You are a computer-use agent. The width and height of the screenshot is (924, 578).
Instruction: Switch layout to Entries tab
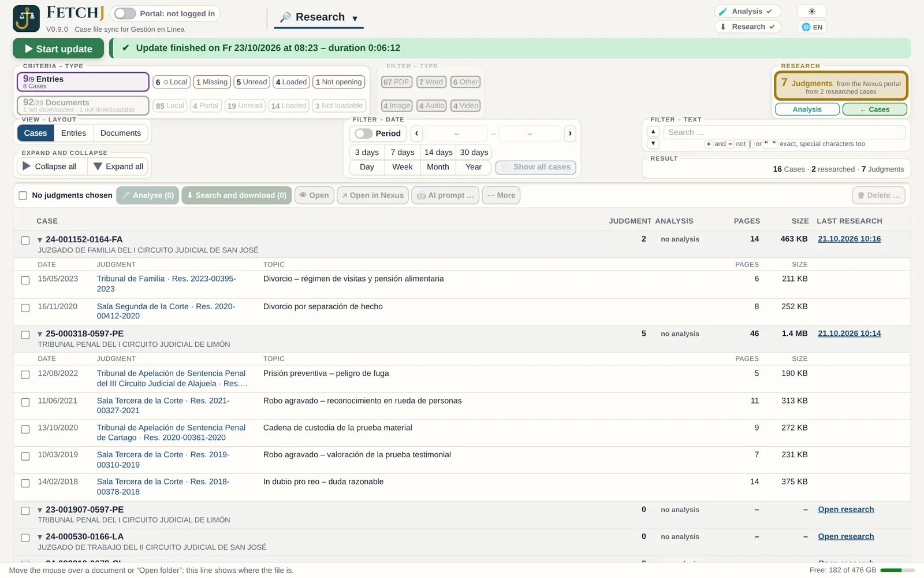click(x=73, y=134)
